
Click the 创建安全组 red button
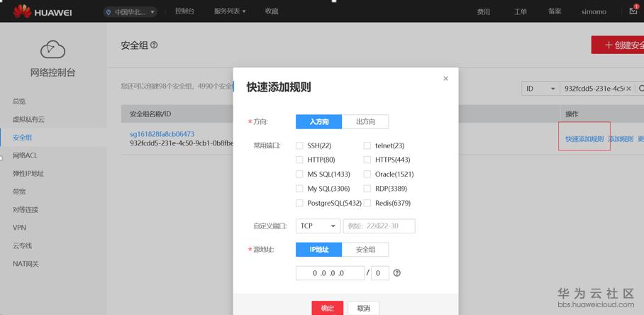point(618,45)
